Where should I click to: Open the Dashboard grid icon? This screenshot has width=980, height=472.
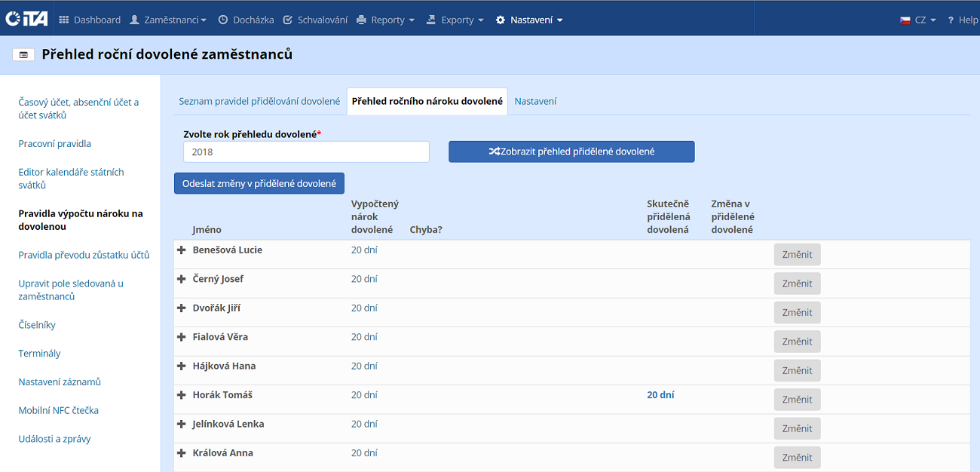click(x=64, y=20)
